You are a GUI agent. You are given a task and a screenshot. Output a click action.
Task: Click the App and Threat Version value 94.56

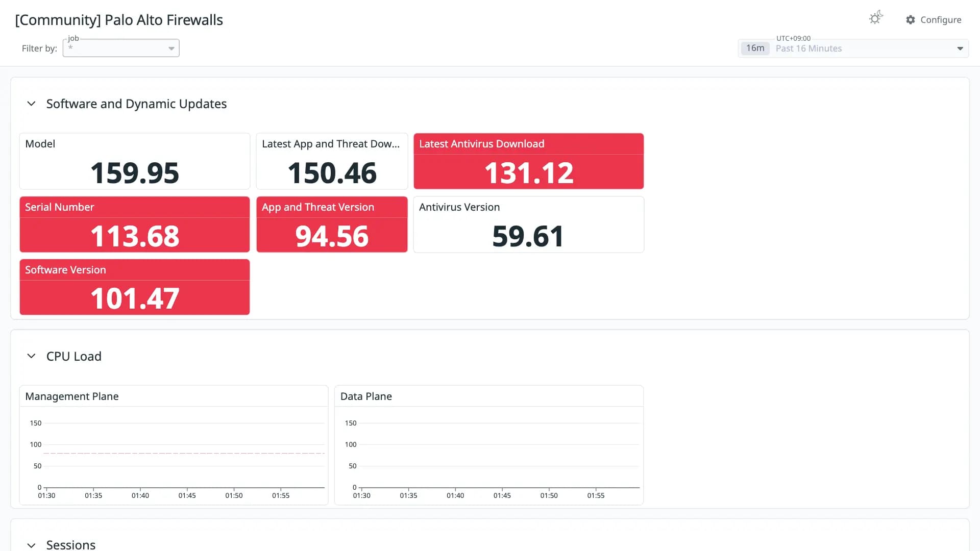[x=332, y=236]
